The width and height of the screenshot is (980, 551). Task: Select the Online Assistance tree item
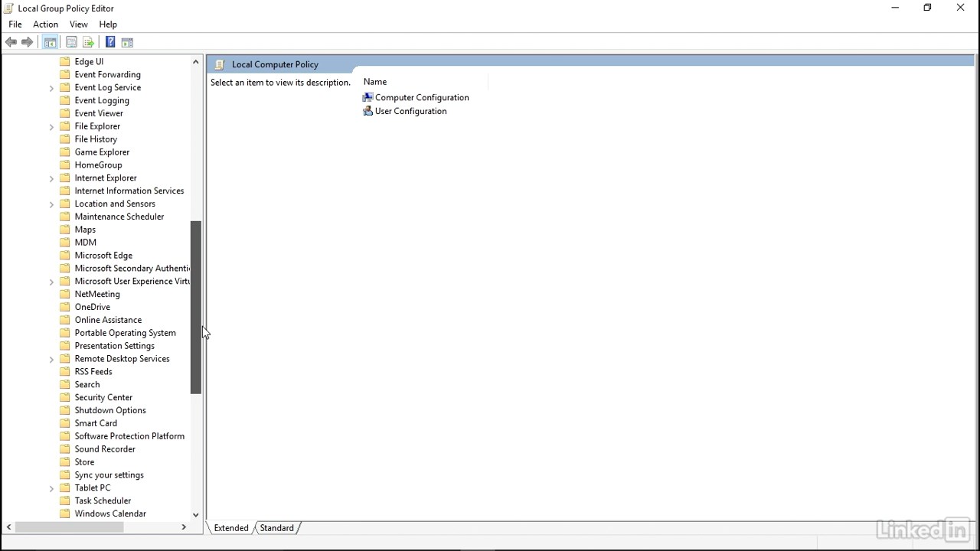tap(108, 320)
